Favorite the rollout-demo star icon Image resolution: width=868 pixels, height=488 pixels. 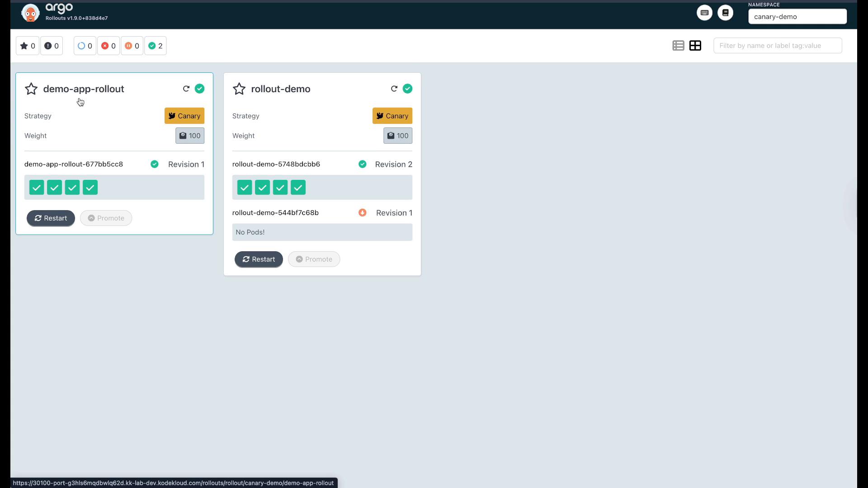[239, 89]
